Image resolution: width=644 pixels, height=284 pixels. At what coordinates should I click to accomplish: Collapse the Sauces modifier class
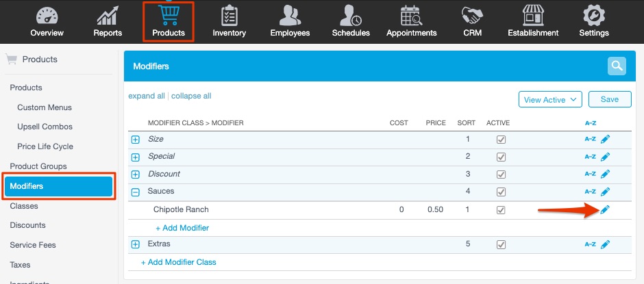pyautogui.click(x=135, y=192)
